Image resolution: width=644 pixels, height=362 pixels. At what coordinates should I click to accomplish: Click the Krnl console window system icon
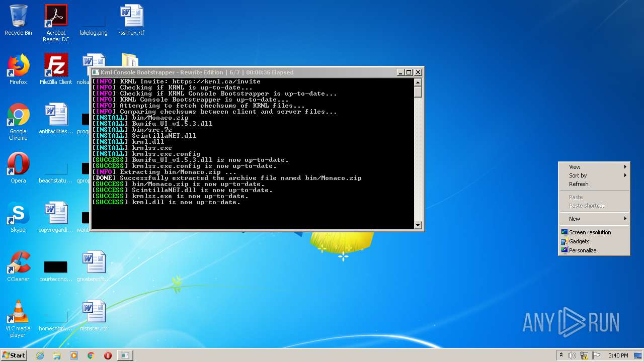[96, 72]
